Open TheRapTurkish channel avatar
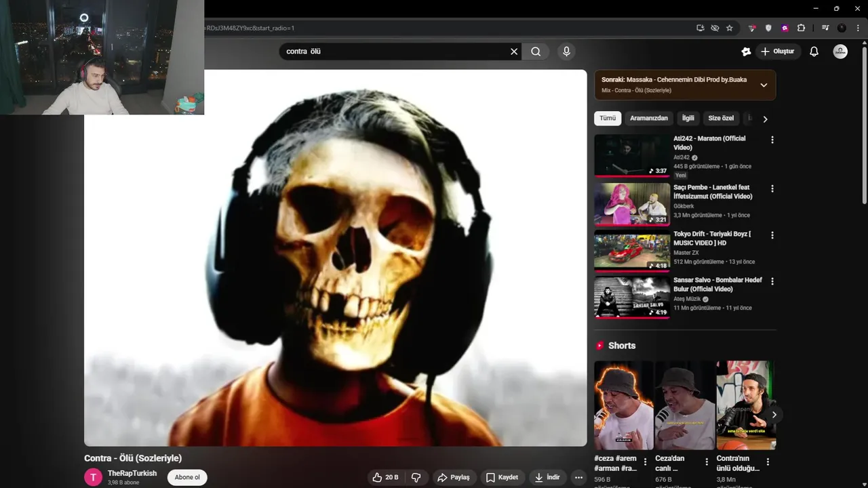868x488 pixels. pos(93,477)
